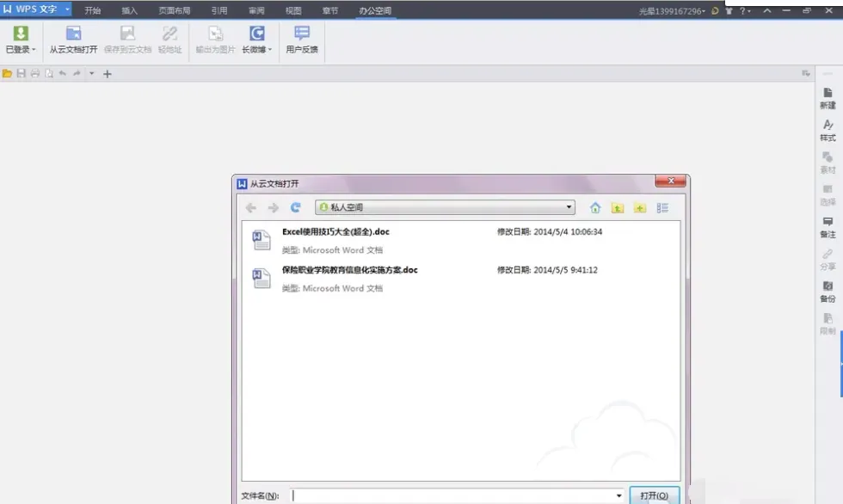Switch to the 页面布局 ribbon tab
The height and width of the screenshot is (504, 843).
174,10
